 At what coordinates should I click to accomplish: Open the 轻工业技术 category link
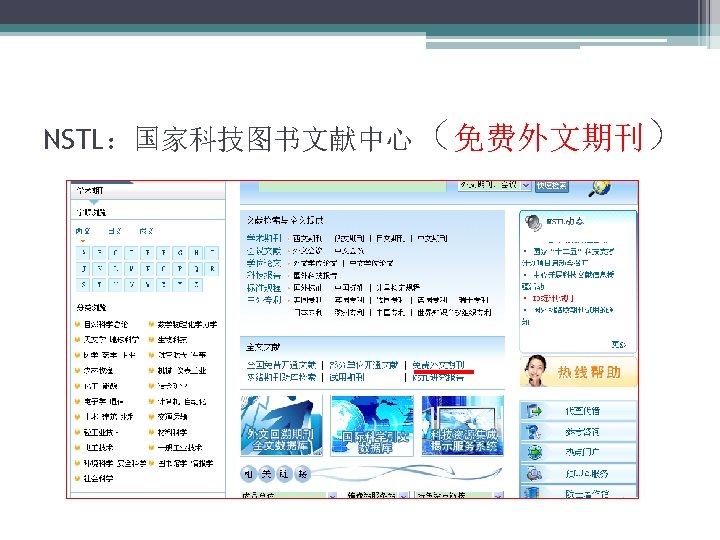click(101, 432)
